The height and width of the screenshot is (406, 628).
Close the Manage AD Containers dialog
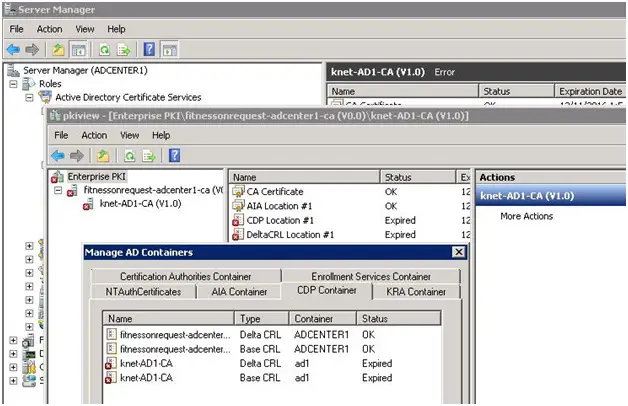pos(458,252)
